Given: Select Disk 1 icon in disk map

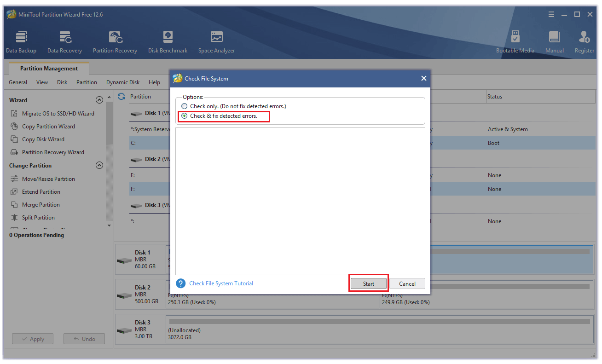Looking at the screenshot, I should [x=124, y=260].
